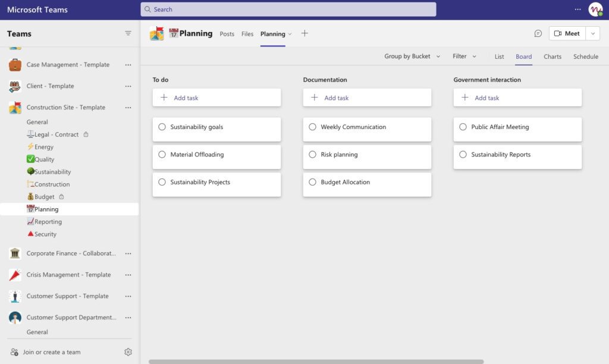Click the Documentation bucket title
Screen dimensions: 609x364
[x=325, y=80]
